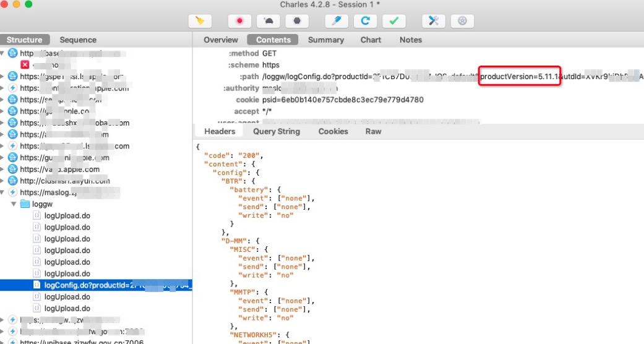Select the logConfig.do?productId request row
Screen dimensions: 644x344
point(96,285)
